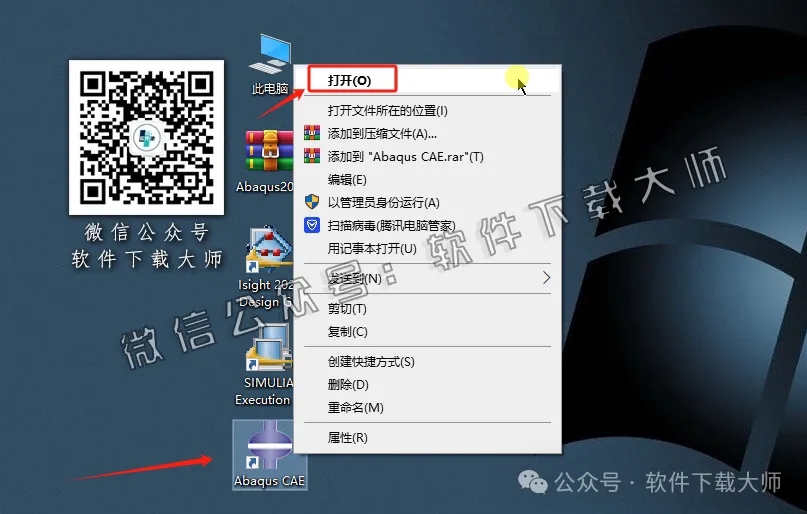
Task: Choose 扫描病毒(腾讯电脑管家)
Action: tap(428, 225)
